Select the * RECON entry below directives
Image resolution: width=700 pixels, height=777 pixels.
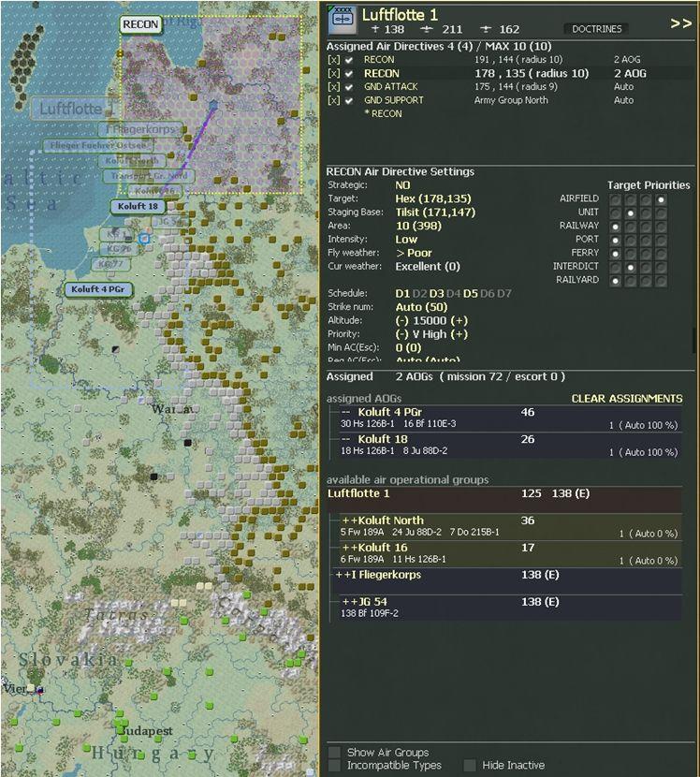point(383,113)
